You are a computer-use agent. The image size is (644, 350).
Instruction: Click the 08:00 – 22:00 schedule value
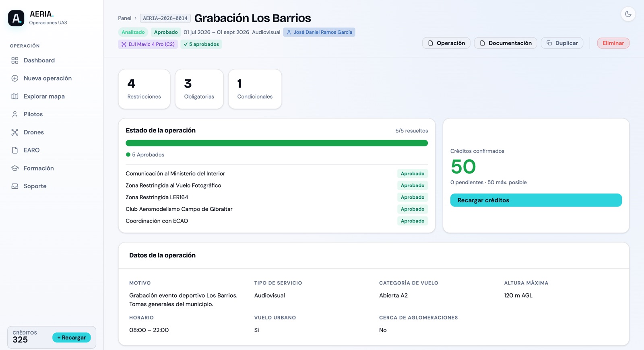click(149, 330)
